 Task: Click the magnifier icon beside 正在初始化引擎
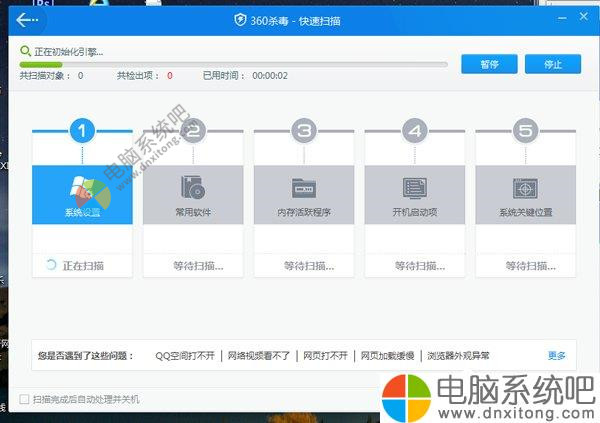(x=25, y=51)
